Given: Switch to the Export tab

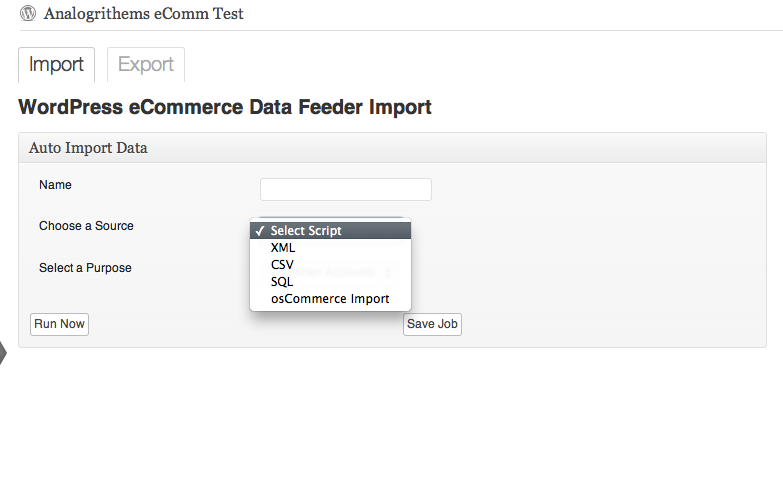Looking at the screenshot, I should click(146, 65).
